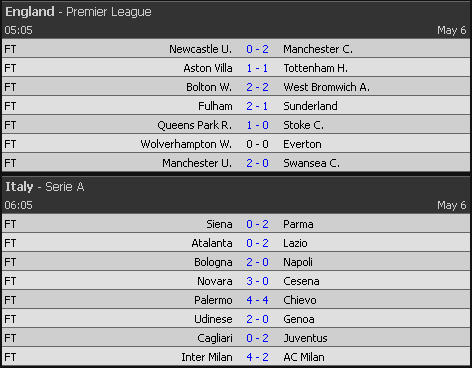Click the Juventus team name
The height and width of the screenshot is (368, 472).
(305, 338)
